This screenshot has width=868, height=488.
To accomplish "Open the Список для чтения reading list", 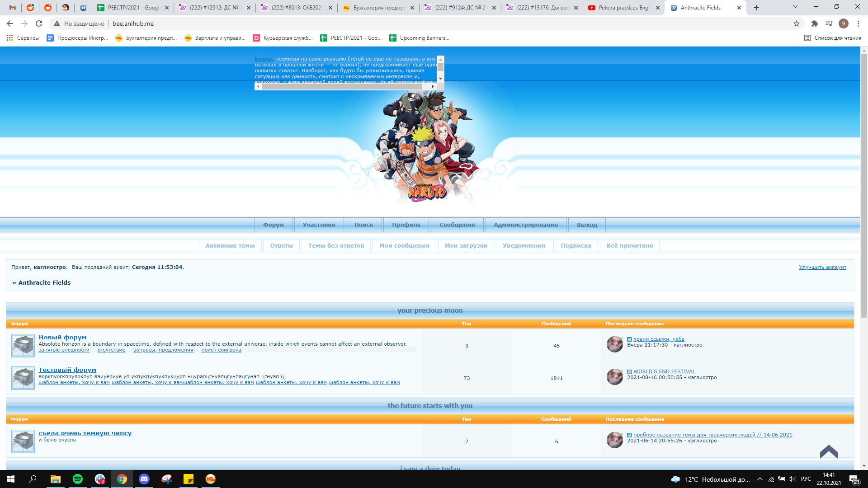I will pyautogui.click(x=833, y=38).
